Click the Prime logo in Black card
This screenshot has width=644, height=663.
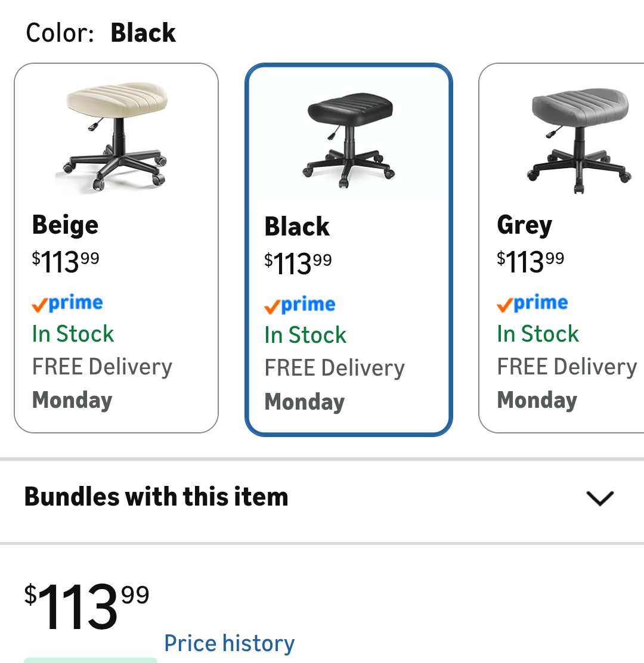[300, 305]
